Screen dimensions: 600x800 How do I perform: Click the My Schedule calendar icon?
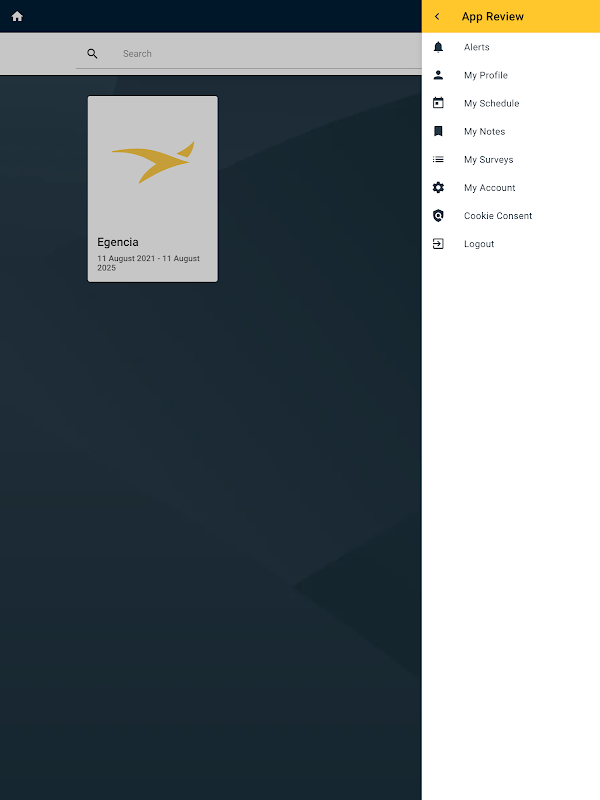(438, 103)
